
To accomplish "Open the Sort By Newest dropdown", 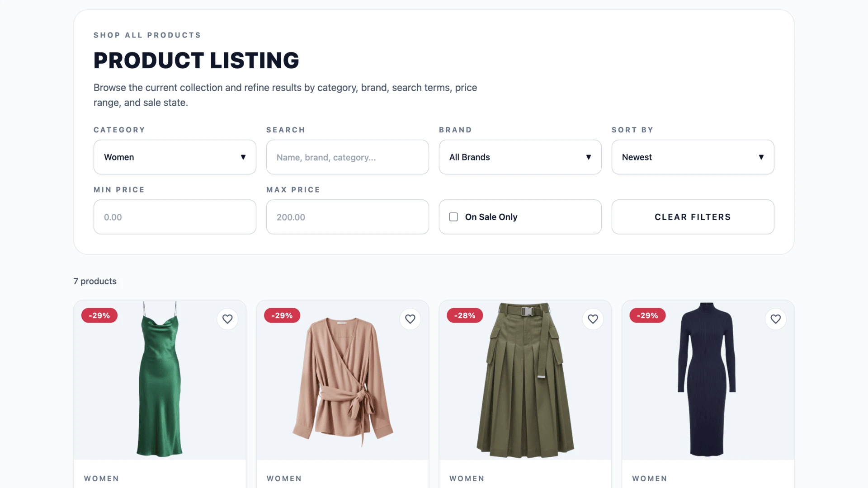I will click(x=693, y=157).
